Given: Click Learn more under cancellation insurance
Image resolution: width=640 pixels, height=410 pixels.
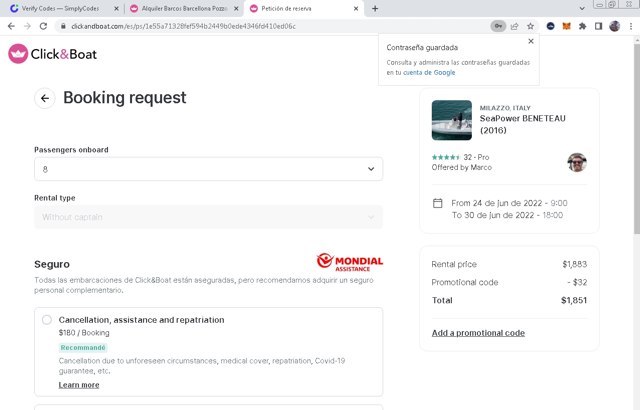Looking at the screenshot, I should (79, 385).
